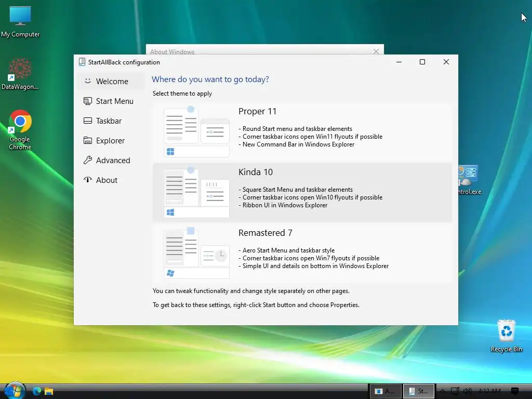The image size is (532, 399).
Task: Maximize the StartAllBack configuration window
Action: (x=422, y=62)
